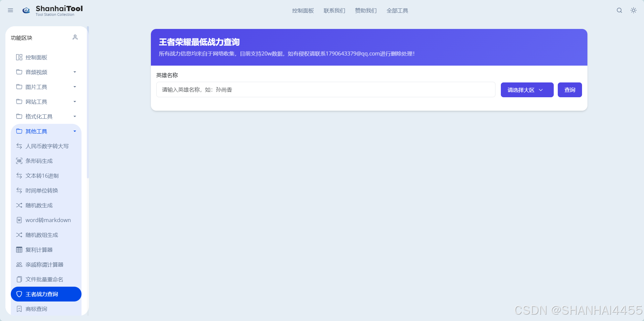
Task: Click the 文本转16进制 swap icon
Action: [x=19, y=176]
